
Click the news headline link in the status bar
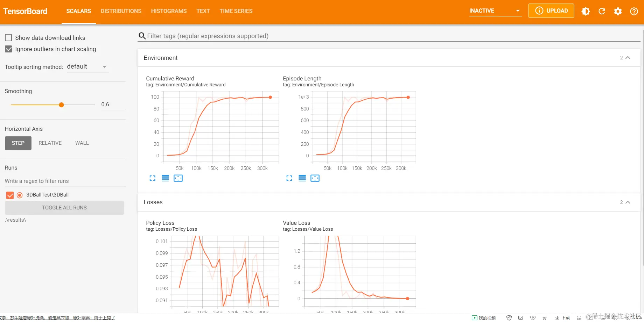point(57,318)
